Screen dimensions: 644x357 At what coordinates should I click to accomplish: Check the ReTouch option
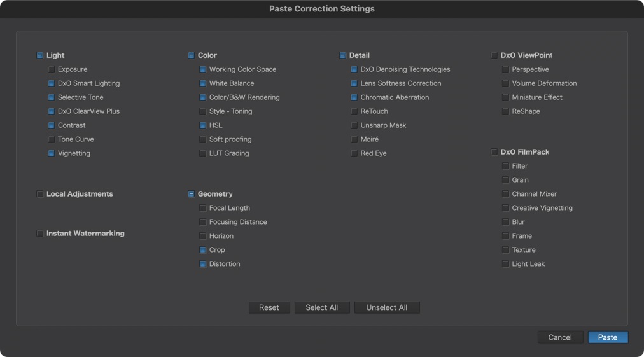[x=354, y=111]
